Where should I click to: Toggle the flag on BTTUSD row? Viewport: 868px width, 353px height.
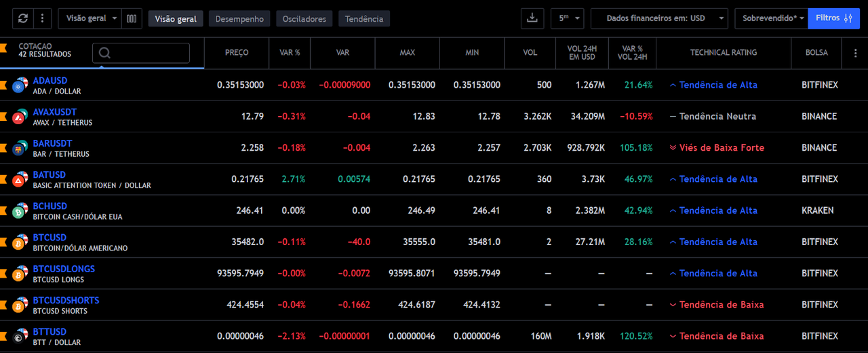point(3,336)
